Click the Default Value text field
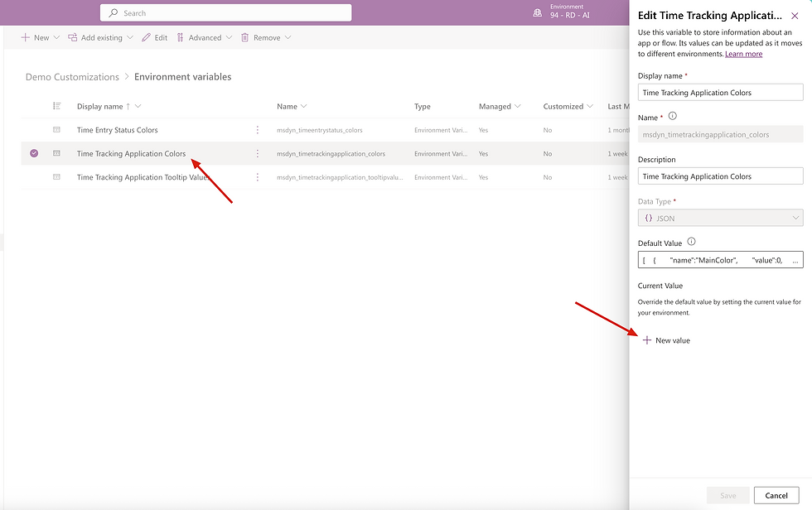The image size is (812, 510). point(720,260)
